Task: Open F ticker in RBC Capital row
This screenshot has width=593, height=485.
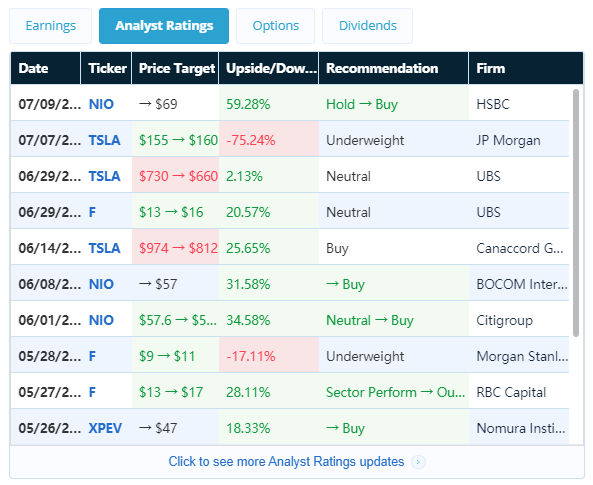Action: point(92,392)
